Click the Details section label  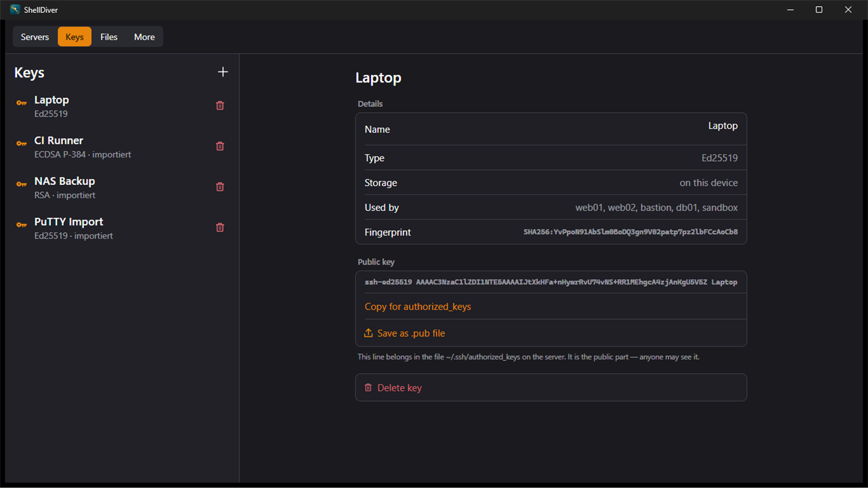pyautogui.click(x=370, y=104)
